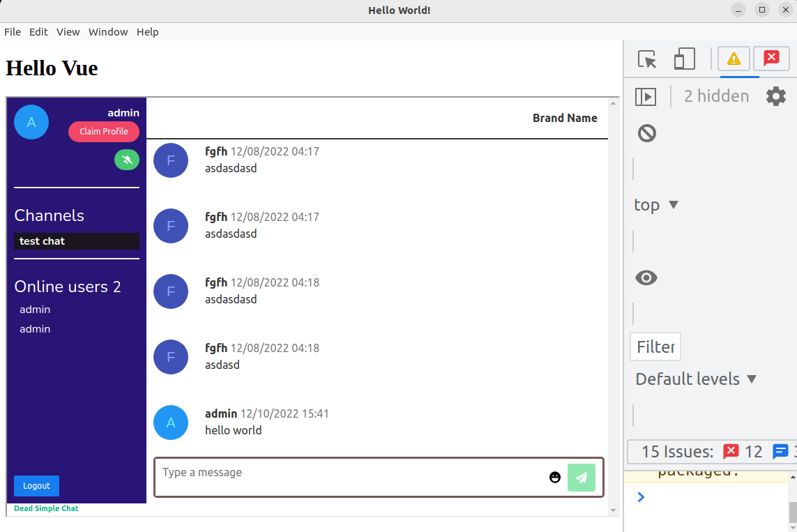Image resolution: width=797 pixels, height=532 pixels.
Task: Click the 2 hidden messages label
Action: click(716, 96)
